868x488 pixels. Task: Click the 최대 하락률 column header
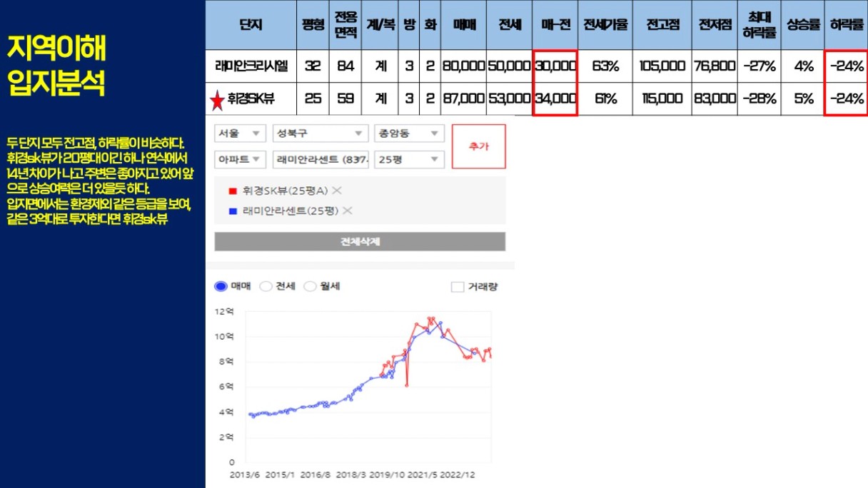tap(759, 25)
